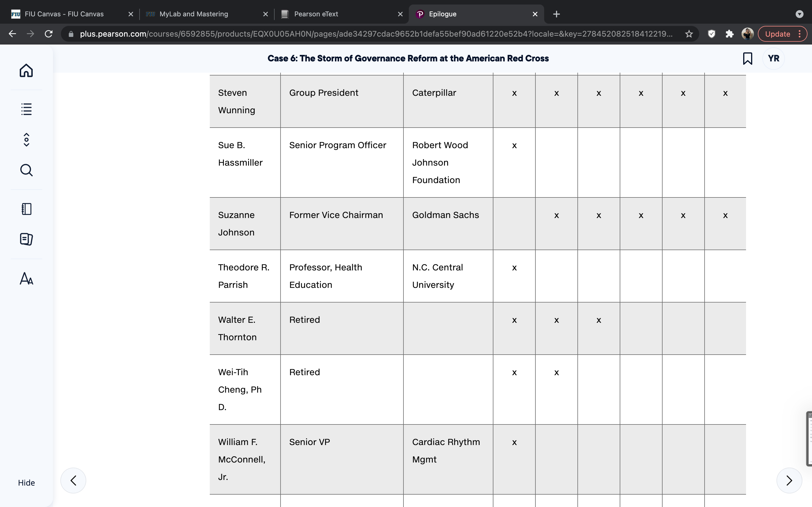Open the table of contents list icon
Image resolution: width=812 pixels, height=507 pixels.
[x=26, y=109]
